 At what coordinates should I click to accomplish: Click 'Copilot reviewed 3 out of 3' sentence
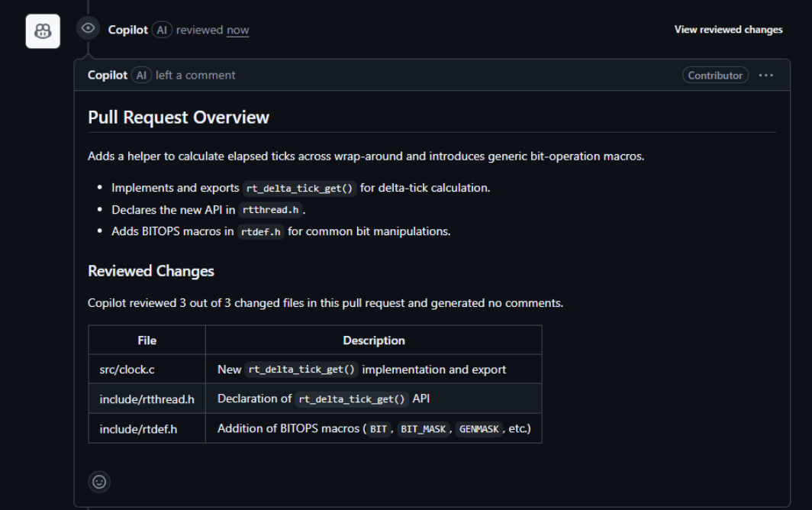tap(325, 302)
